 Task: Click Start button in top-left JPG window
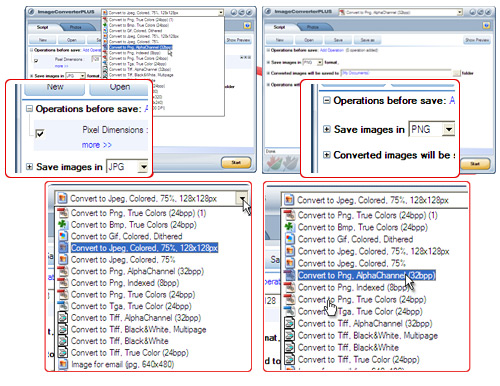236,162
